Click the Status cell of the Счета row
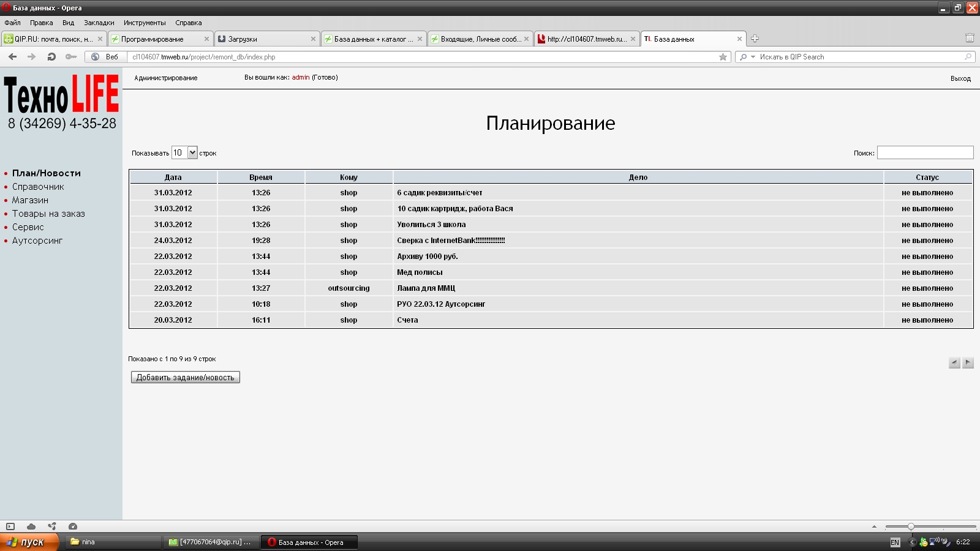 click(x=927, y=320)
